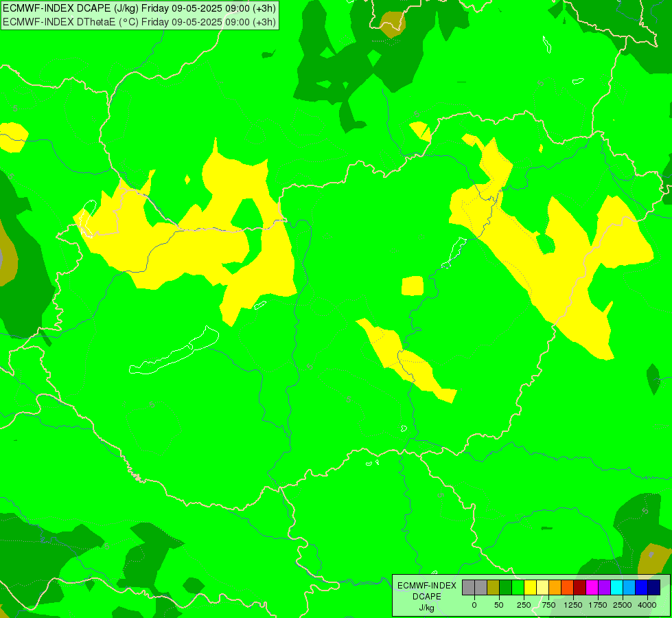Click the legend value 2500
The width and height of the screenshot is (672, 618).
coord(623,605)
